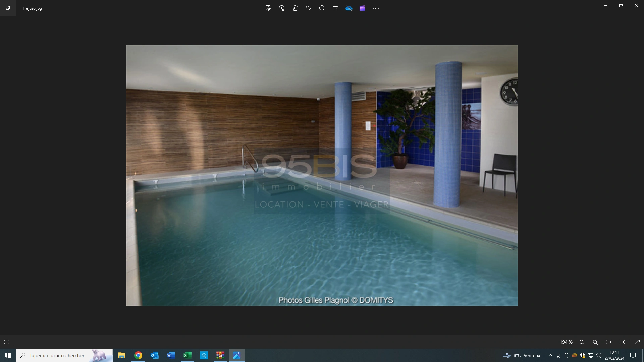This screenshot has width=644, height=362.
Task: Click the 194 % zoom level value
Action: pos(566,342)
